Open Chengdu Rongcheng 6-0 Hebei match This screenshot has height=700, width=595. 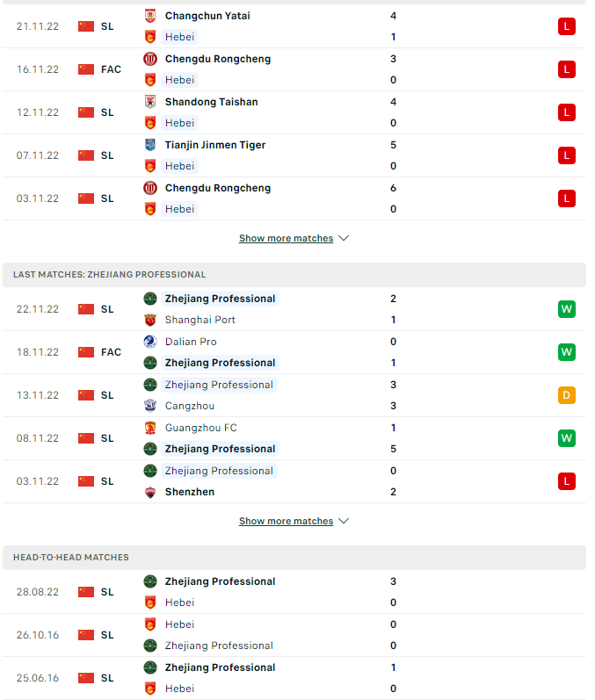coord(294,198)
